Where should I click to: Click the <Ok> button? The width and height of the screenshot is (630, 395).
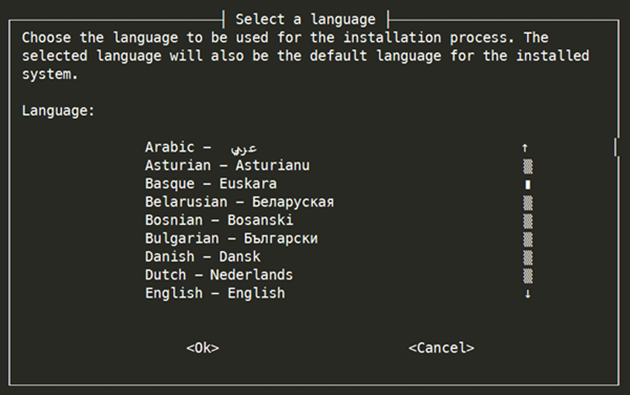pos(203,348)
